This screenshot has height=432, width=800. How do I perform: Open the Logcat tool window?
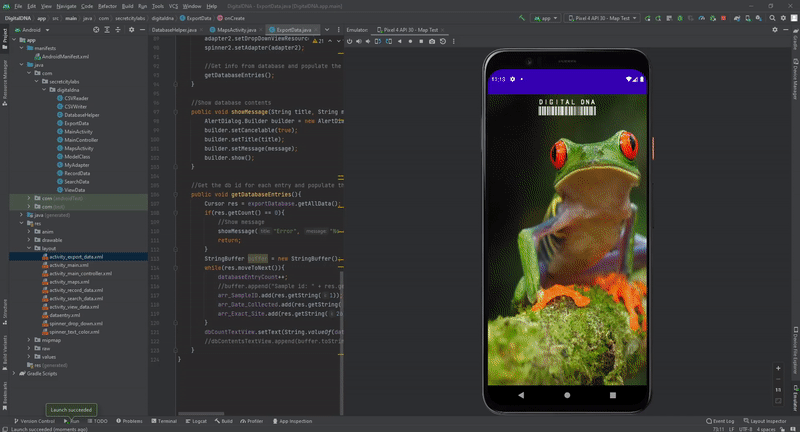point(196,421)
